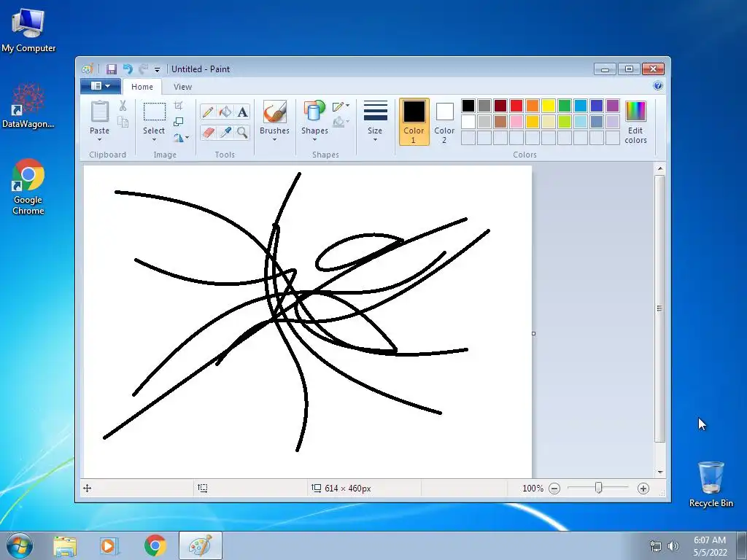Expand the Brushes dropdown arrow
The height and width of the screenshot is (560, 747).
[x=274, y=139]
